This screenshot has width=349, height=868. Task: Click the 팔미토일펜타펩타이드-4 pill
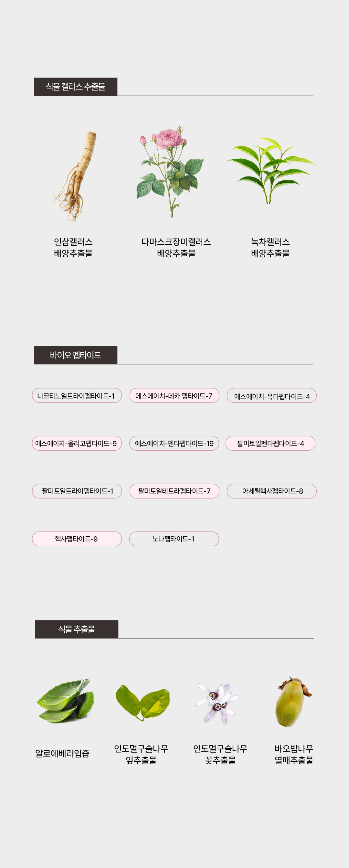click(270, 444)
